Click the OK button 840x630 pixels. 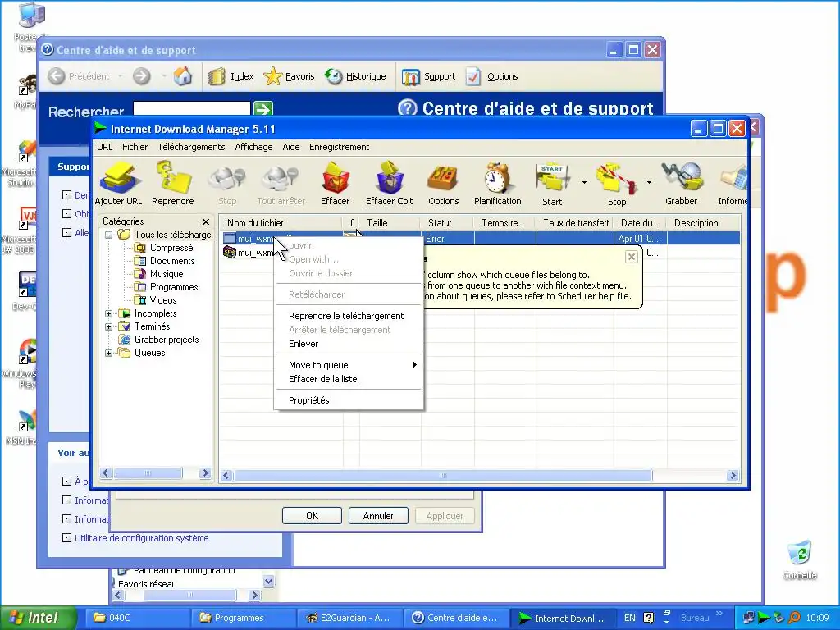click(312, 516)
